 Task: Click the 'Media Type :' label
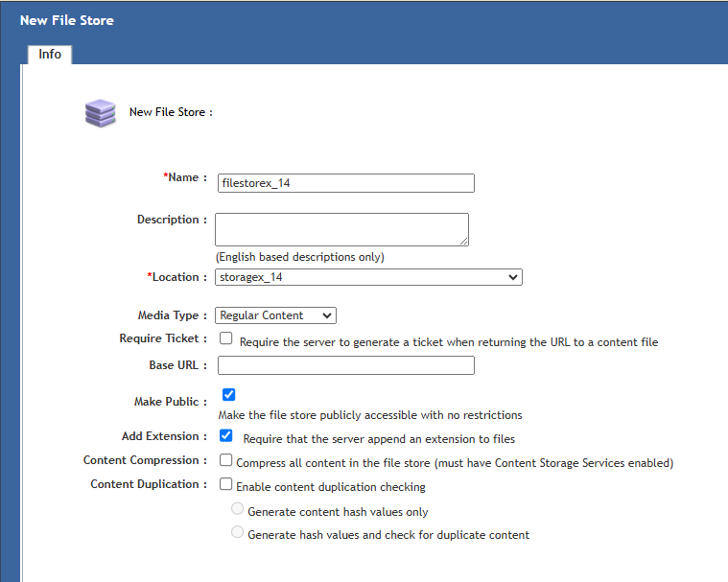[173, 315]
